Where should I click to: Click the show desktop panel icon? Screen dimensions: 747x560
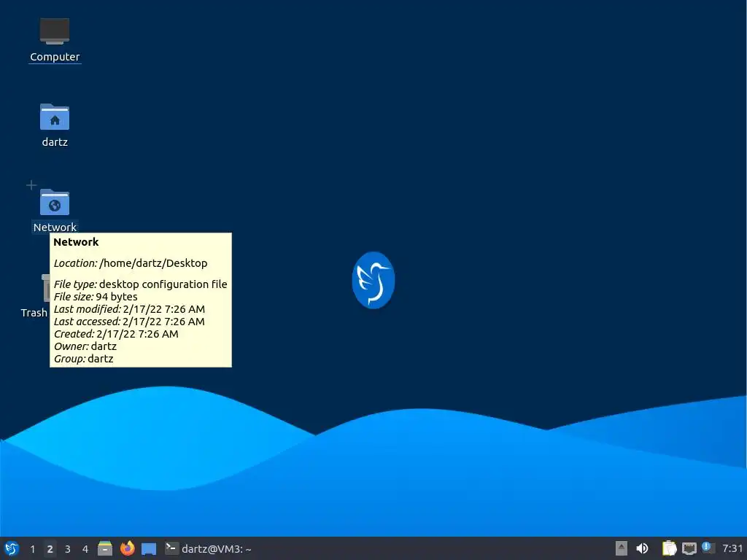coord(149,549)
